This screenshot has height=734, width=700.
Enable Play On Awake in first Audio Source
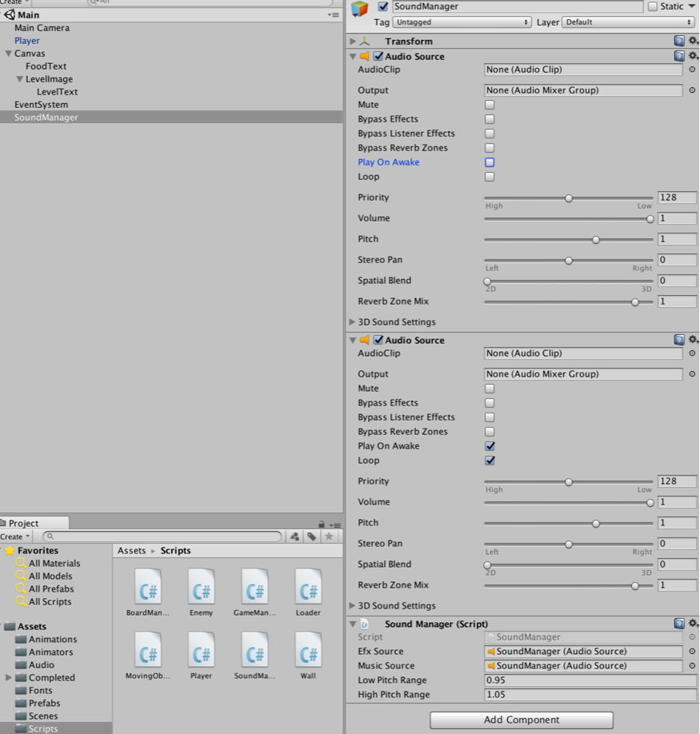[x=490, y=162]
